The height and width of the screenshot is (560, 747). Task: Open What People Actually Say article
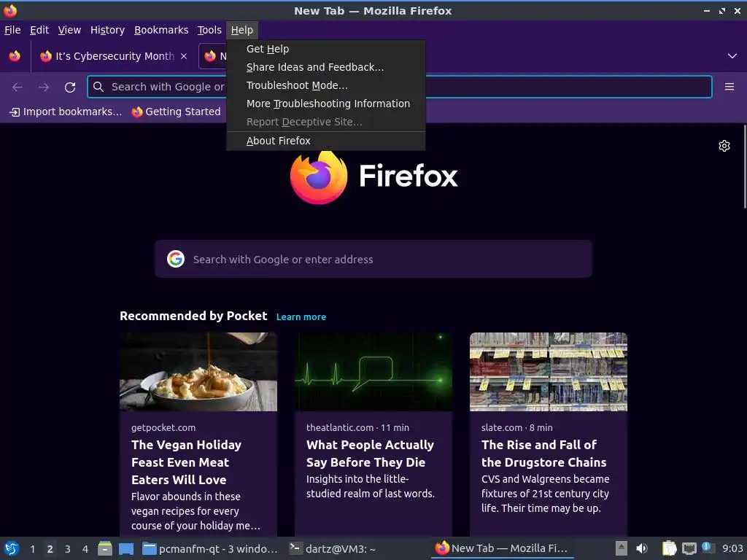click(370, 454)
